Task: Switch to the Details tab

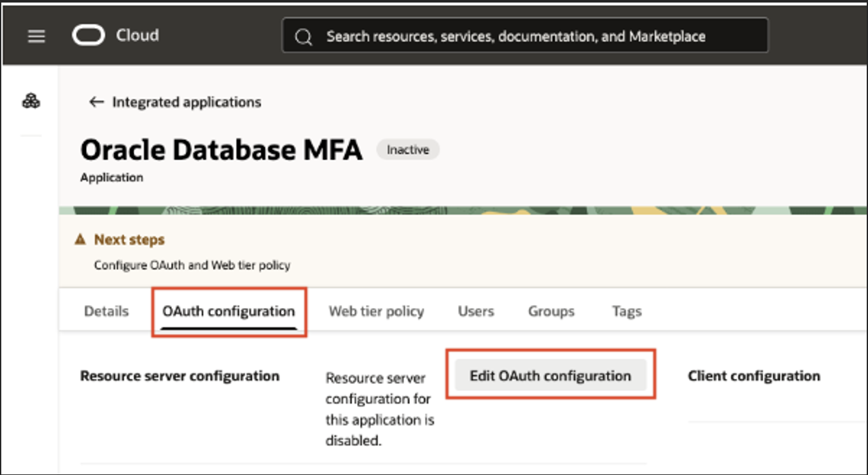Action: (106, 311)
